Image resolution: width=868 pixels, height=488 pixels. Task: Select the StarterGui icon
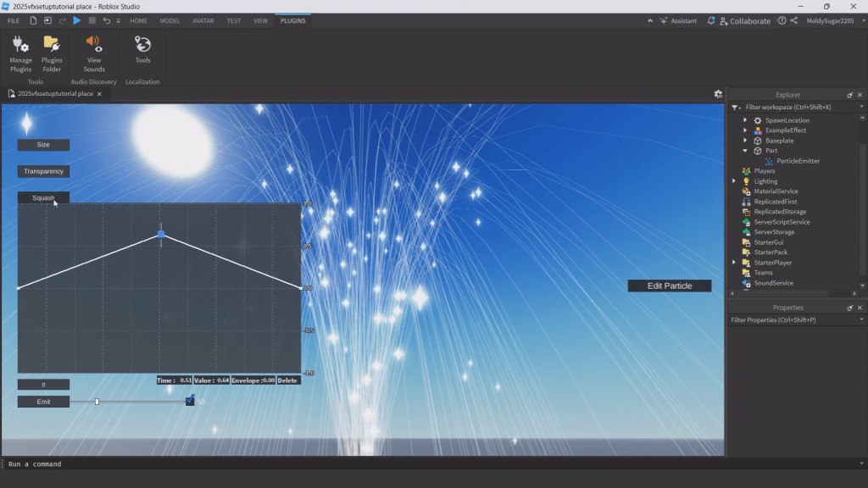point(746,242)
